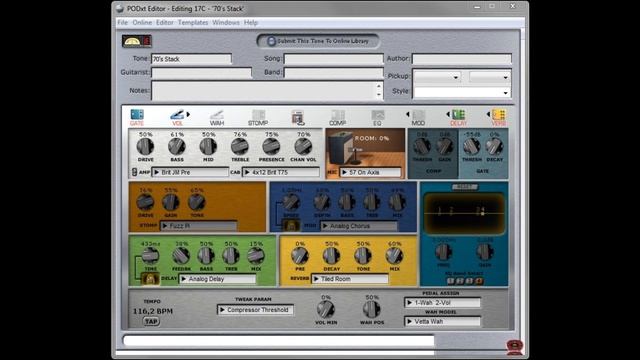640x360 pixels.
Task: Click the globe icon on Submit button
Action: pos(271,41)
